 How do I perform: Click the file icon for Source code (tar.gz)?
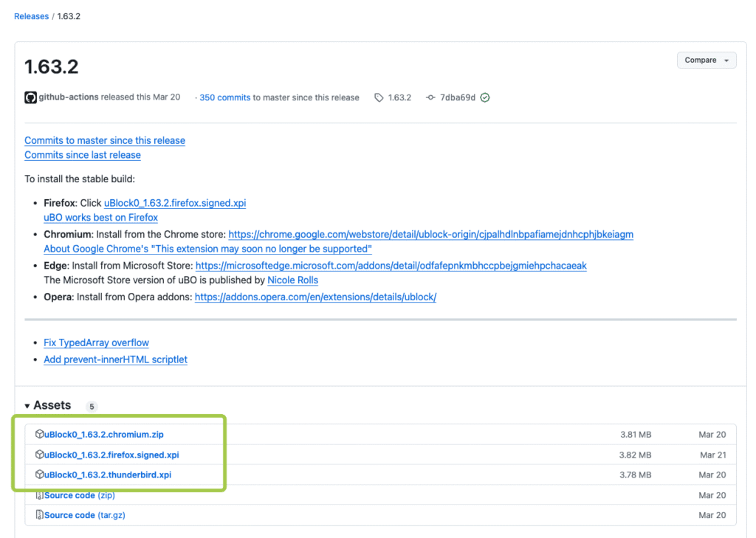40,515
